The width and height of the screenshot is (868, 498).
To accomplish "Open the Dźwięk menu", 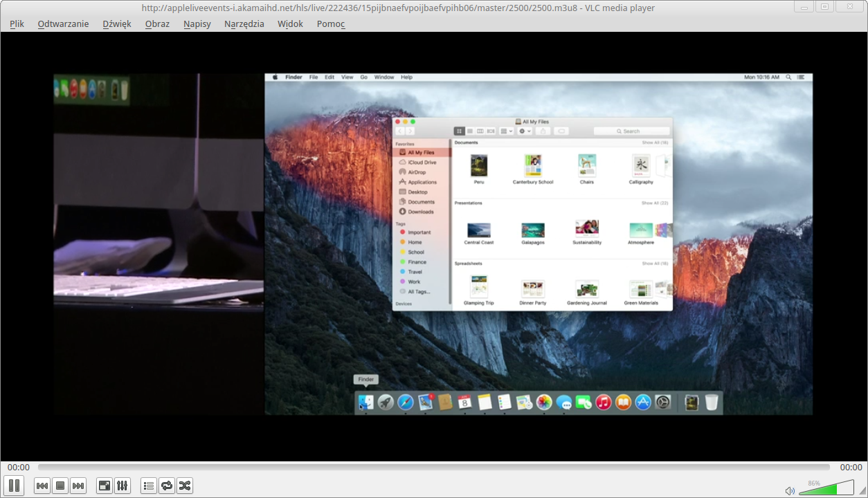I will [x=117, y=24].
